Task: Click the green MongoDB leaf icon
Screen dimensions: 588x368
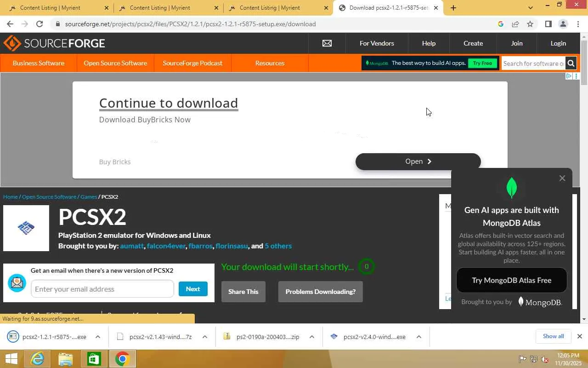Action: [511, 187]
